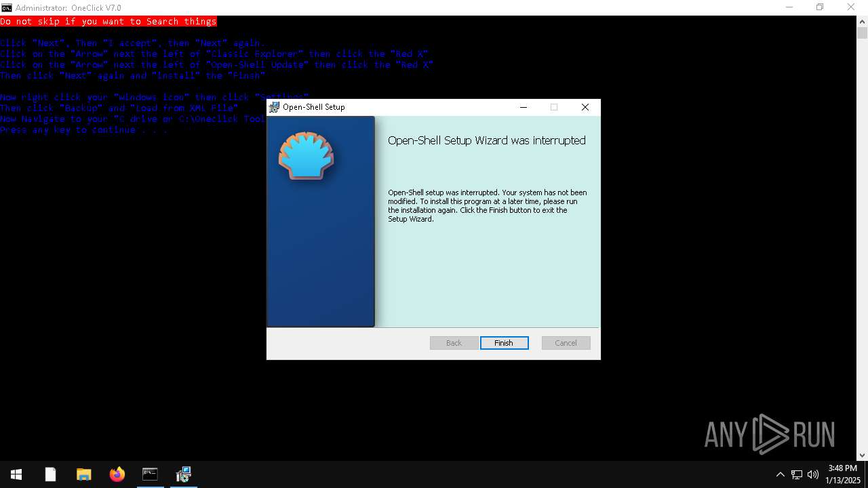This screenshot has width=868, height=488.
Task: Open the clock showing 3:48 PM
Action: pos(843,474)
